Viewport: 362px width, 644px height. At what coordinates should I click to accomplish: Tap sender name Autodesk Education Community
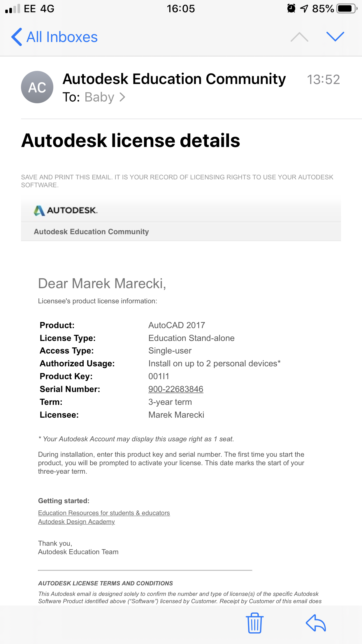pyautogui.click(x=174, y=79)
